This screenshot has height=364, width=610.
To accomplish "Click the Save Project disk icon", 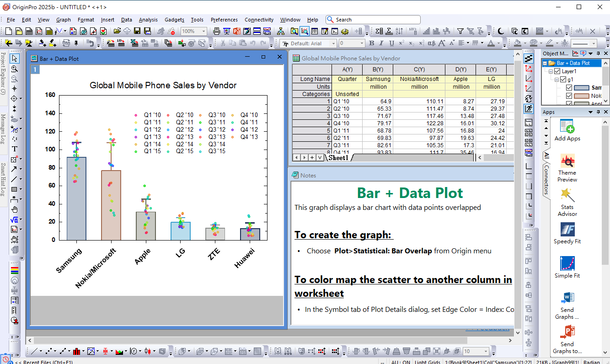I will coord(137,31).
